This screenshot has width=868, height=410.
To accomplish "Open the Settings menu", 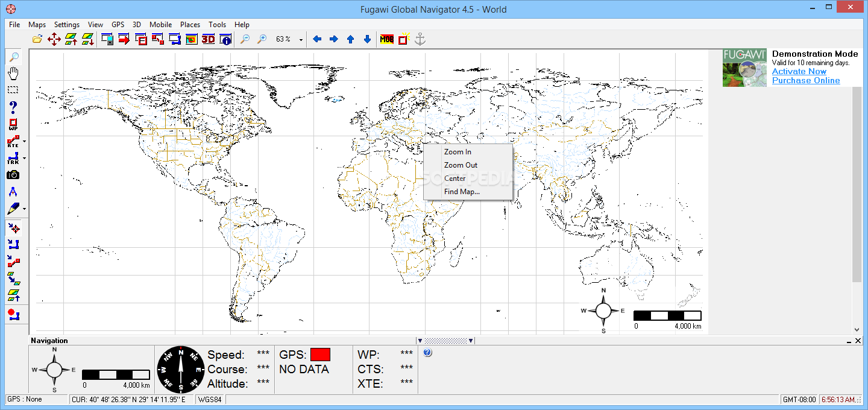I will 67,25.
